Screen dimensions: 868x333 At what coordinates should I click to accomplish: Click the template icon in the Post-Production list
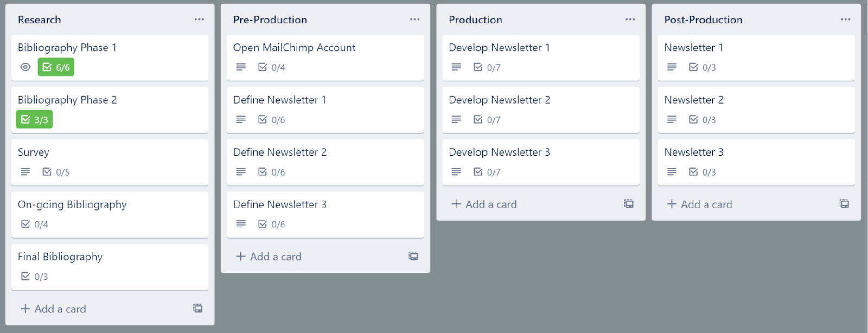[844, 204]
